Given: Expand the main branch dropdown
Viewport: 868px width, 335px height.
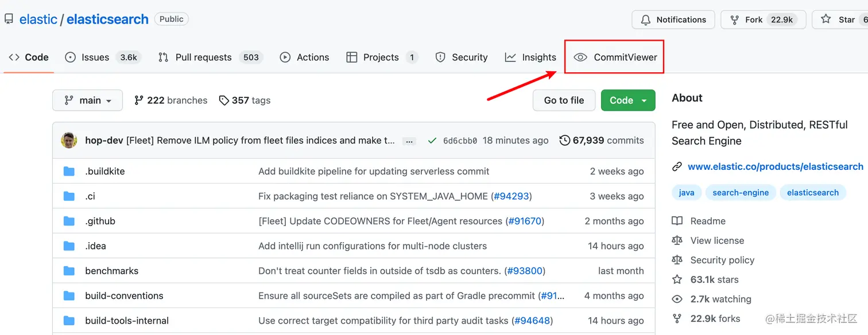Looking at the screenshot, I should 87,100.
